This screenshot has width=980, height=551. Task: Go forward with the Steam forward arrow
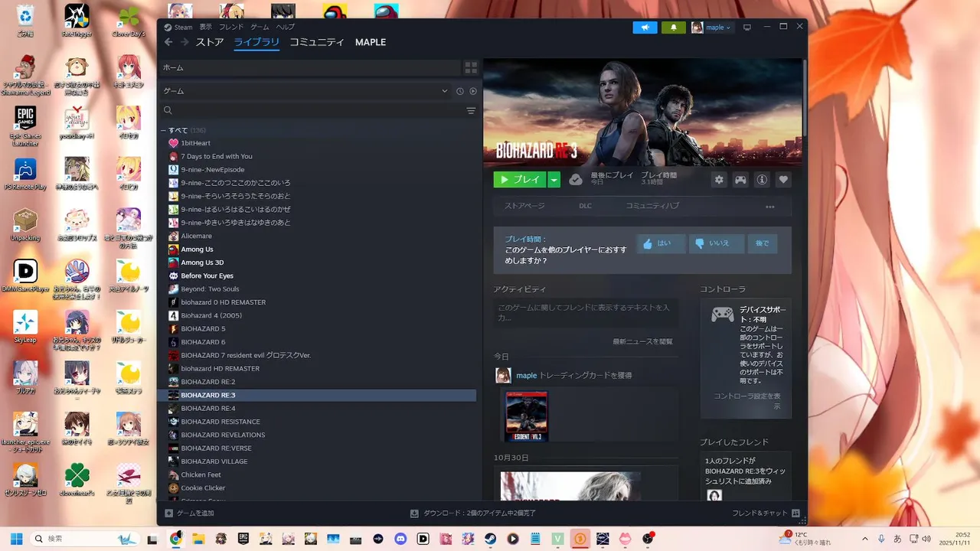(185, 42)
